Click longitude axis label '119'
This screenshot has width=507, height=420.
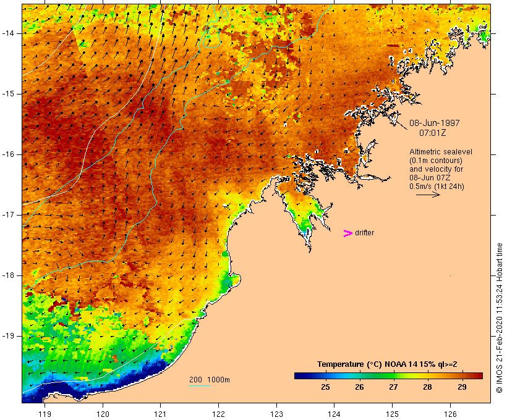click(45, 414)
